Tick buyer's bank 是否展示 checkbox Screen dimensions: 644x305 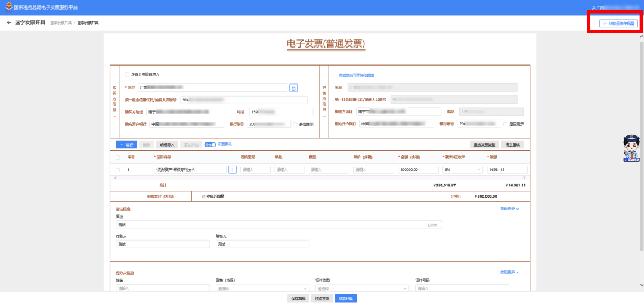click(x=295, y=124)
